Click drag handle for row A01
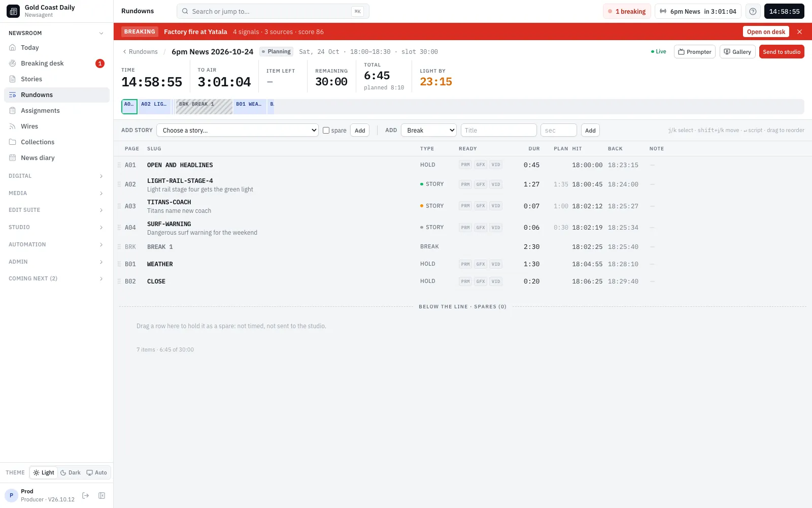The width and height of the screenshot is (812, 508). coord(119,165)
